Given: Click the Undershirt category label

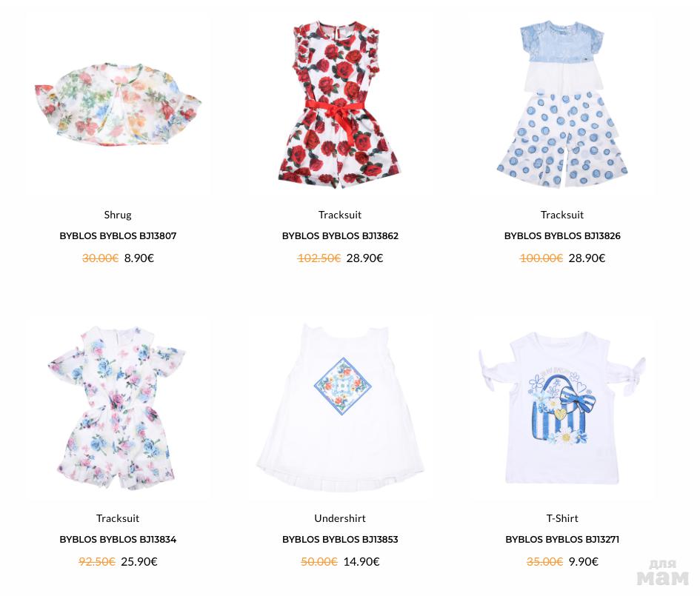Looking at the screenshot, I should tap(340, 518).
